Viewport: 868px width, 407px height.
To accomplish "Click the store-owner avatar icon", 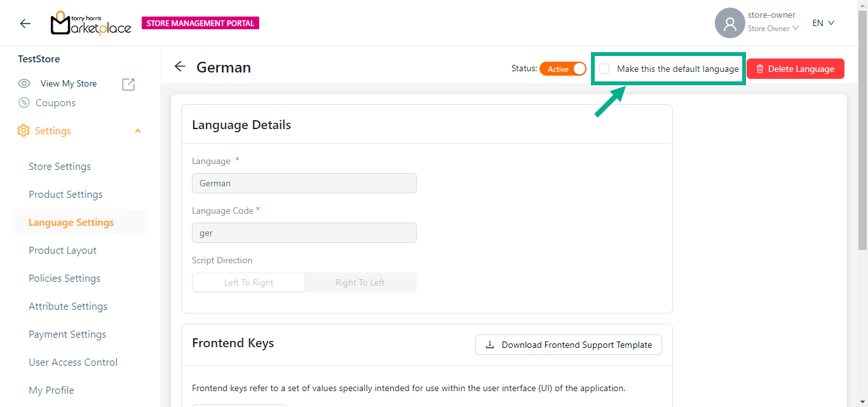I will click(x=729, y=24).
